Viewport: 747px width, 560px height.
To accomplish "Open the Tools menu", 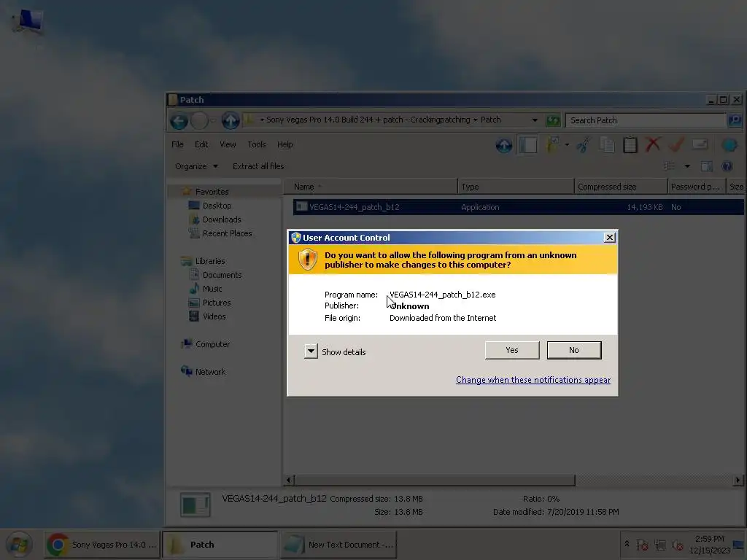I will (257, 144).
